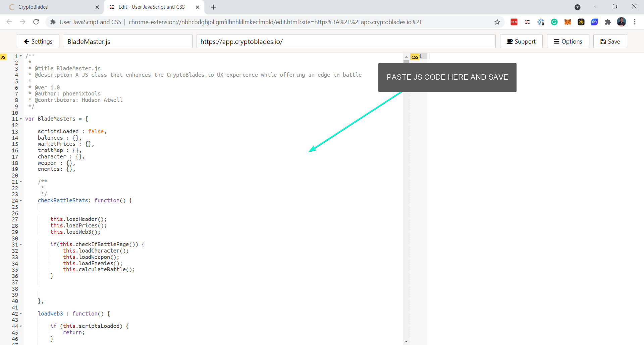Edit the BladeMaster.js script name field
The image size is (644, 345).
[128, 41]
